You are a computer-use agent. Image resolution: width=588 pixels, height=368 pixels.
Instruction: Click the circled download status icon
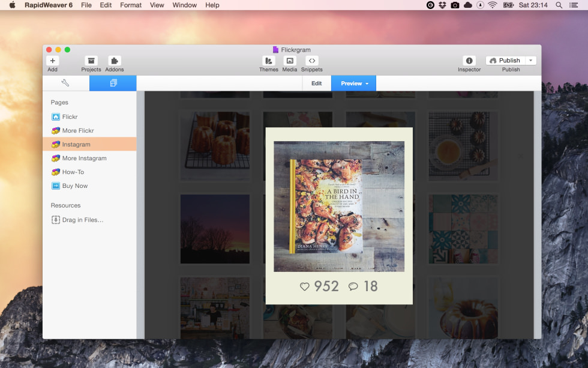[x=481, y=5]
